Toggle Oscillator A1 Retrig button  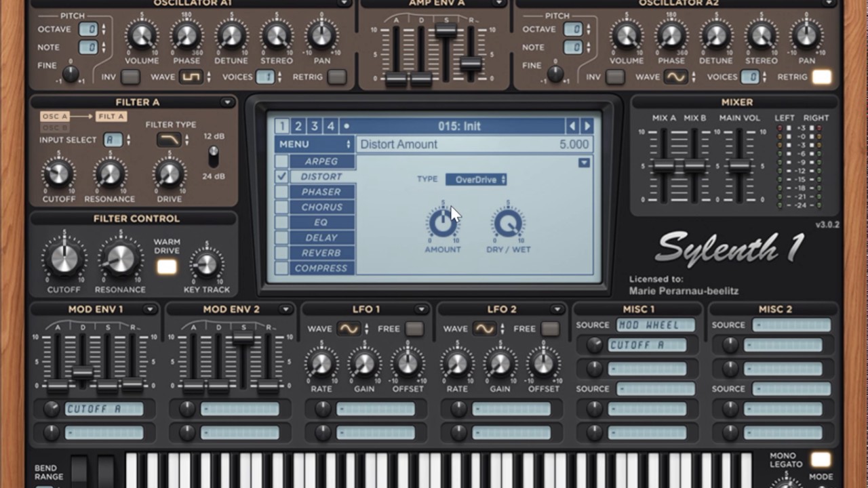click(x=337, y=77)
